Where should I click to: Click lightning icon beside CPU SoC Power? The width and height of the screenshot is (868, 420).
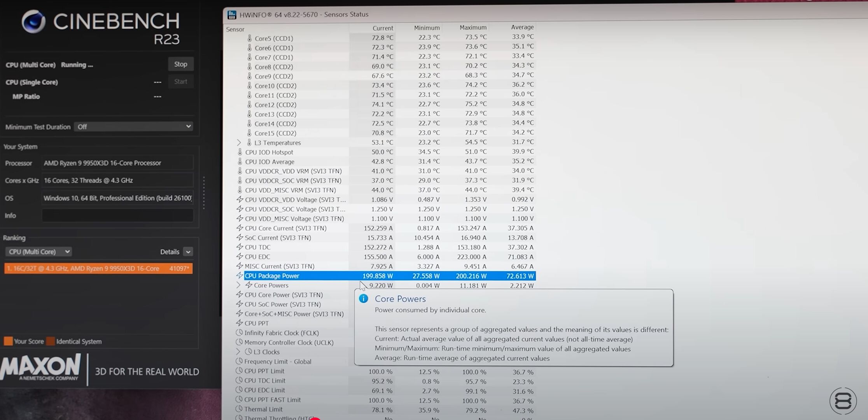(240, 304)
